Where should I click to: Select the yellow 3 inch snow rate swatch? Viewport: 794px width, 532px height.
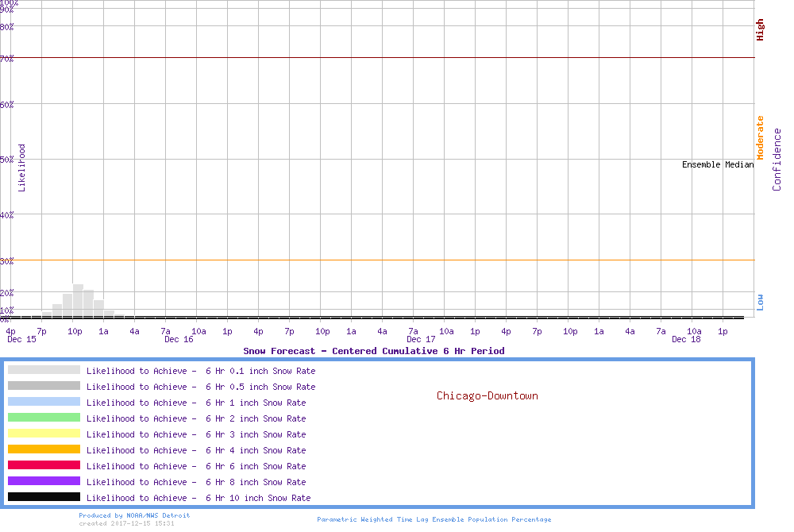44,434
